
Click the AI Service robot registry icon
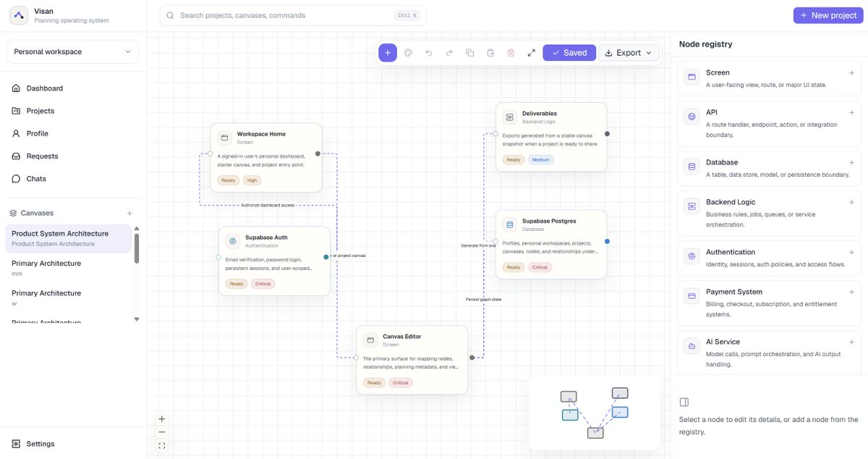692,345
